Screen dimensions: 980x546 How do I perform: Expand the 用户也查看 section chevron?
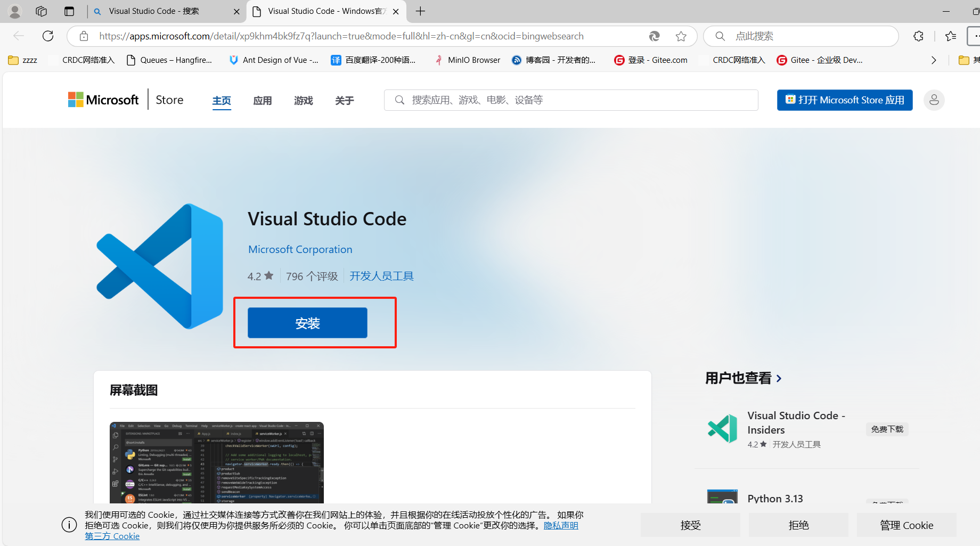pyautogui.click(x=779, y=378)
